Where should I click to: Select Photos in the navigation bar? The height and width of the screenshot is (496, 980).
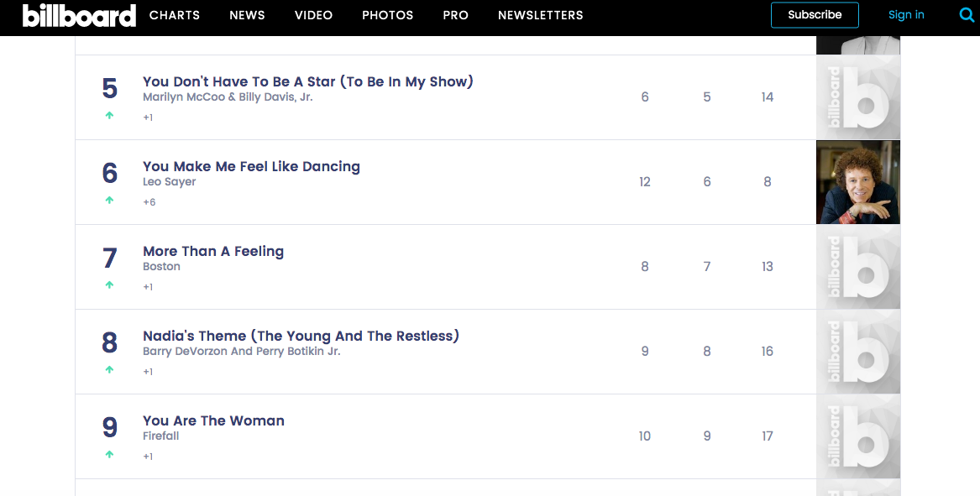coord(387,15)
